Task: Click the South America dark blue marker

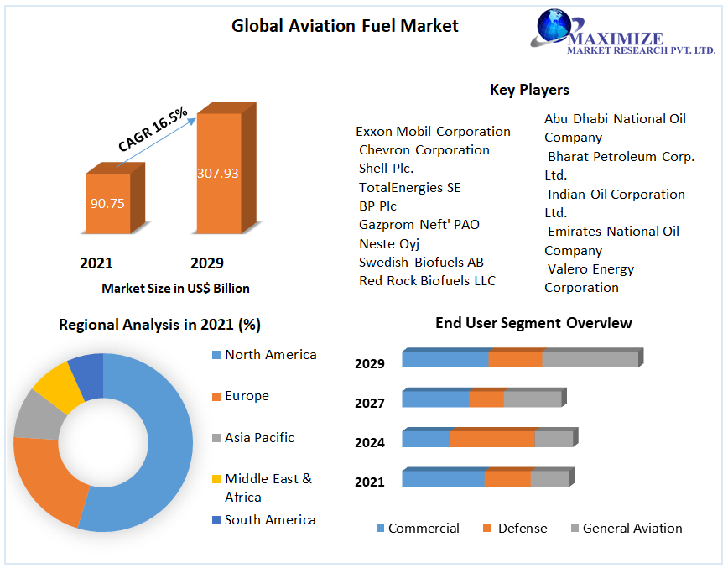Action: pos(215,520)
